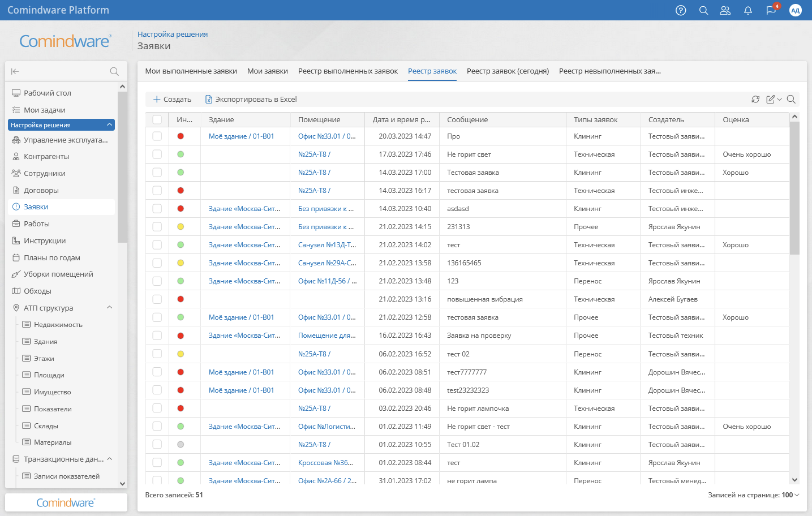Viewport: 812px width, 516px height.
Task: Open 'Реестр выполненных заявок' tab
Action: click(347, 71)
